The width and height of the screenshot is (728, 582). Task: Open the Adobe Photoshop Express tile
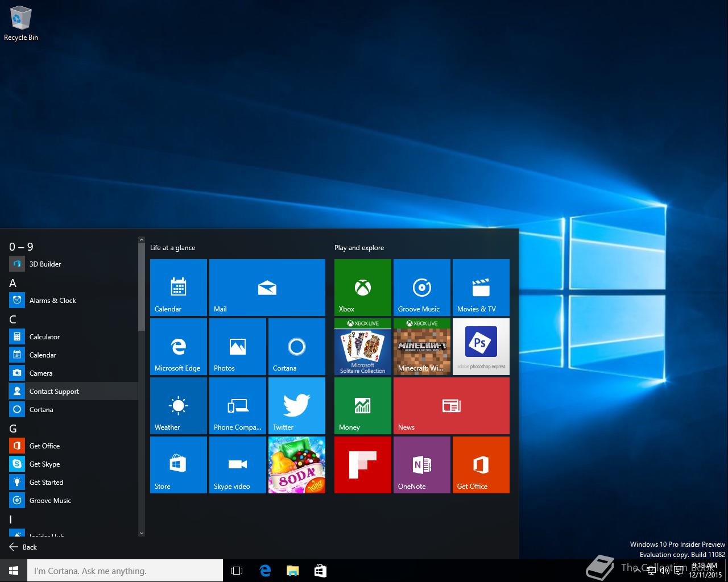[481, 347]
